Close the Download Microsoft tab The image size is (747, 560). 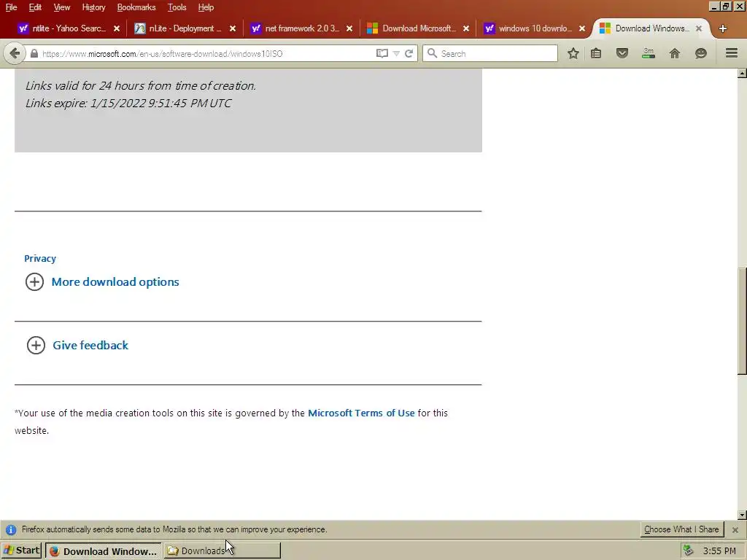point(466,28)
